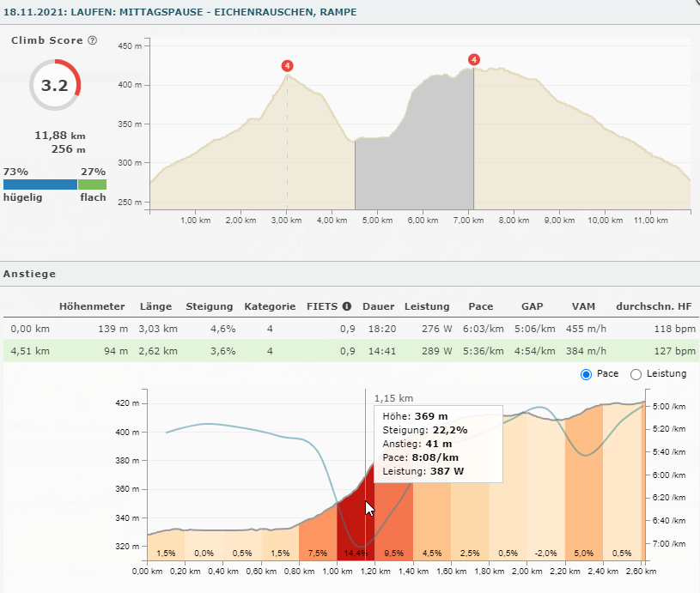Click the FIETS info icon in table header
This screenshot has width=700, height=593.
[347, 306]
